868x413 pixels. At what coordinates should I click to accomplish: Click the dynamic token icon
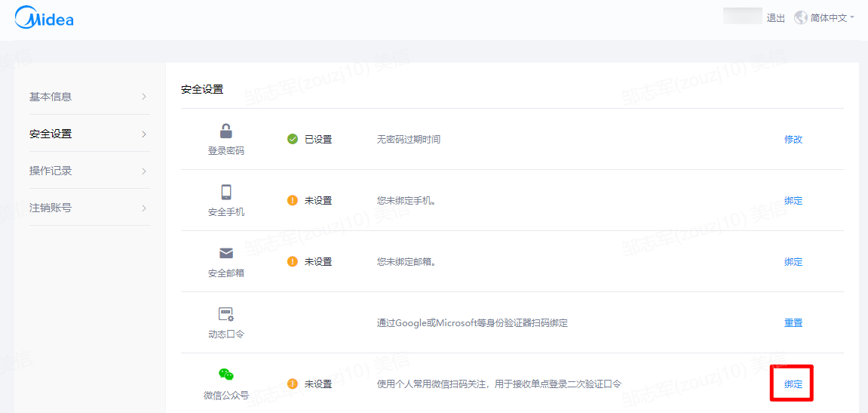click(226, 314)
